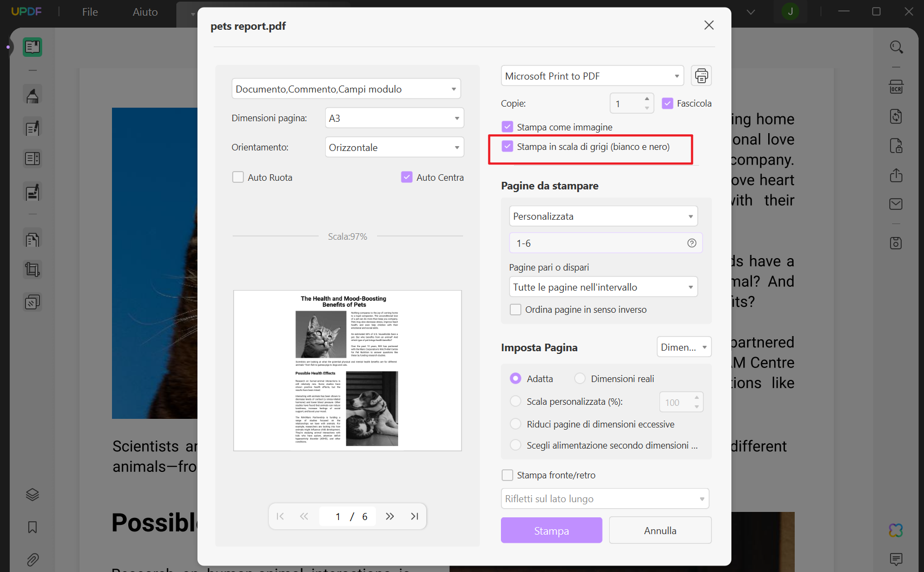Send file by email envelope icon
Viewport: 924px width, 572px height.
(x=896, y=204)
